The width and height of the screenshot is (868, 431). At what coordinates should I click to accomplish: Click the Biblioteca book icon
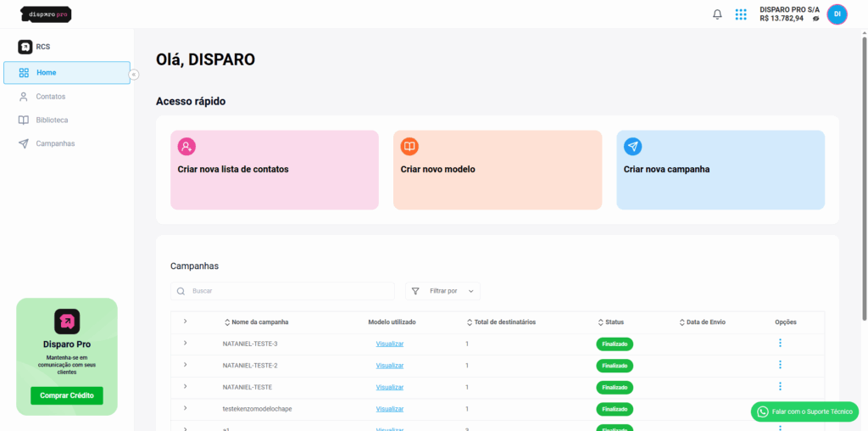(23, 120)
